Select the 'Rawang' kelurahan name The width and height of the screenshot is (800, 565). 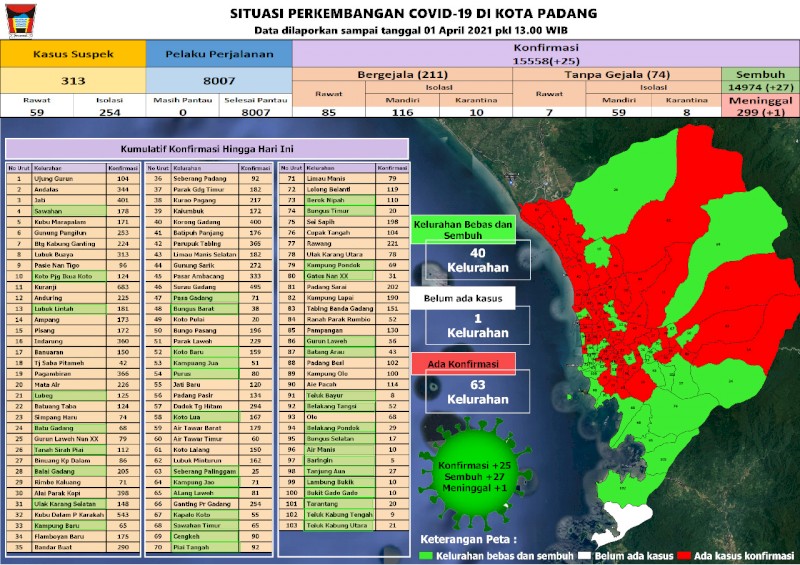319,243
